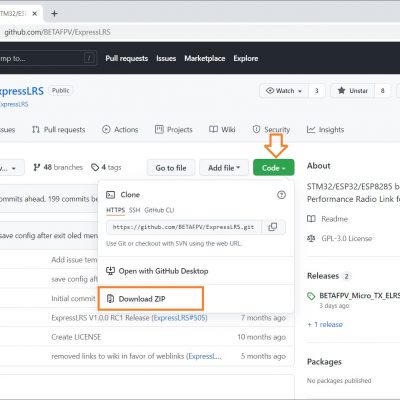Focus the GitHub search jump-to field

tap(48, 58)
